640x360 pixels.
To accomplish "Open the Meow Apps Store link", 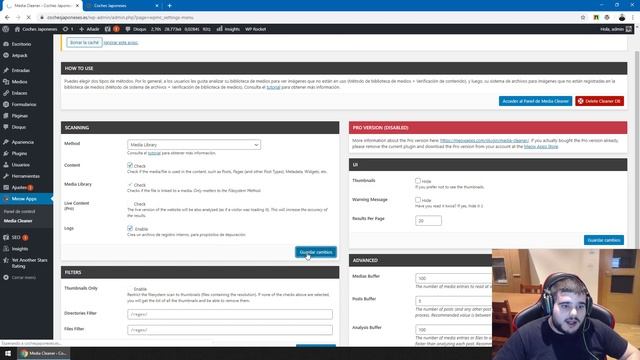I will tap(541, 146).
